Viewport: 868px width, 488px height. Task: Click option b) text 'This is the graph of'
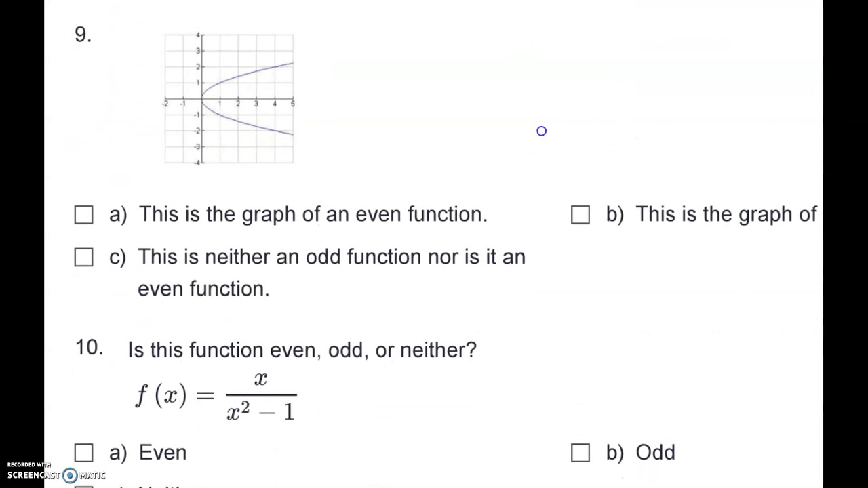(x=726, y=215)
